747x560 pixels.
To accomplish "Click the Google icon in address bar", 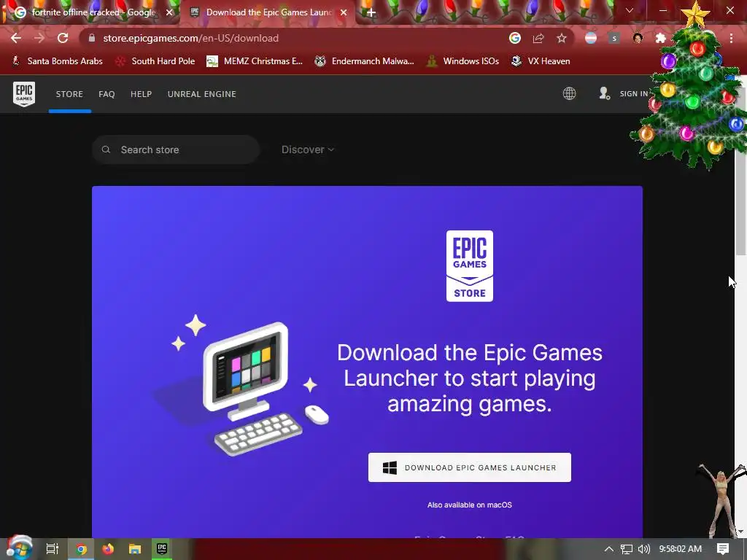I will coord(515,38).
